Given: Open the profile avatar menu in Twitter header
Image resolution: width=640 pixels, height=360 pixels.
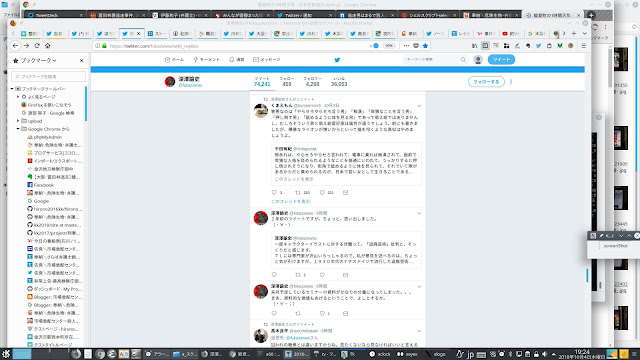Looking at the screenshot, I should click(x=478, y=60).
